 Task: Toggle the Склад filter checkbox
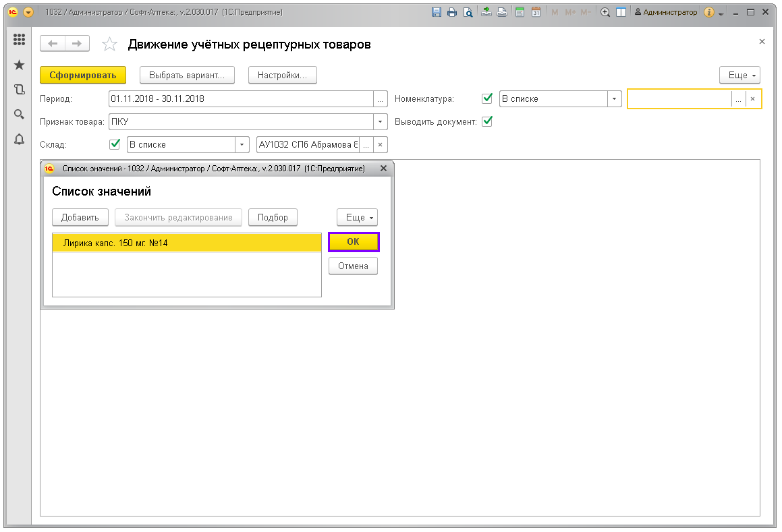[115, 144]
